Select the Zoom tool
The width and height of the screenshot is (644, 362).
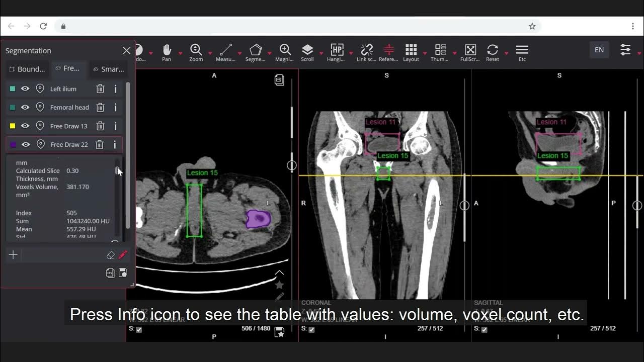(x=196, y=52)
